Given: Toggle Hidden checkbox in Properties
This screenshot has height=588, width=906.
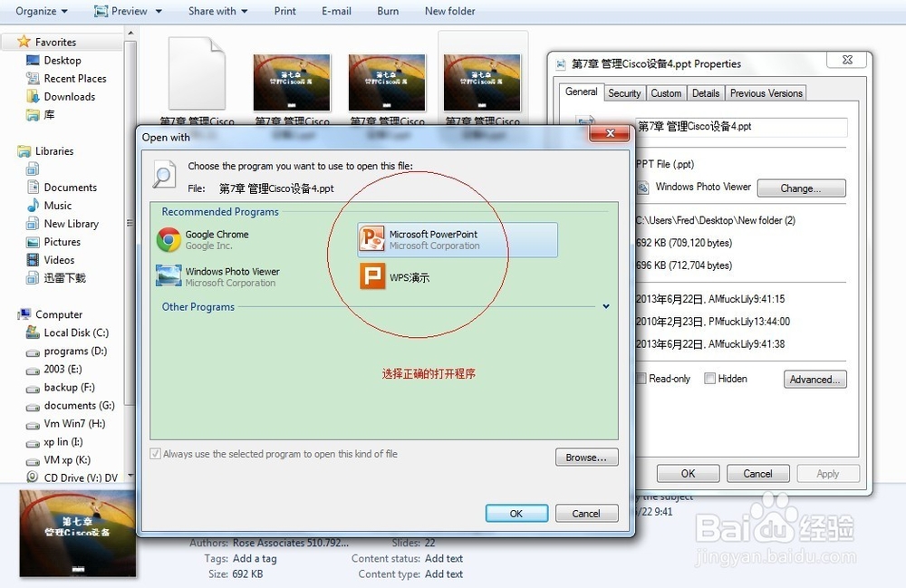Looking at the screenshot, I should (709, 379).
